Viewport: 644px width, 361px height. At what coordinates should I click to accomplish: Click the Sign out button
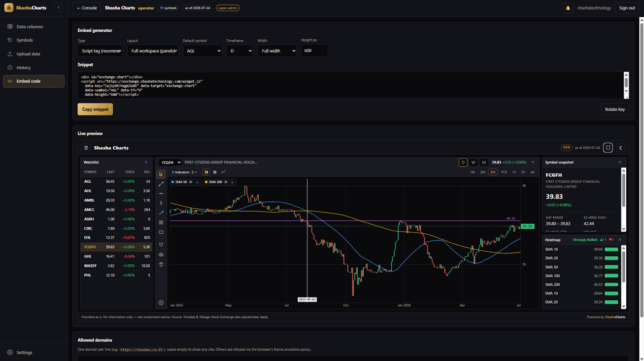[627, 8]
